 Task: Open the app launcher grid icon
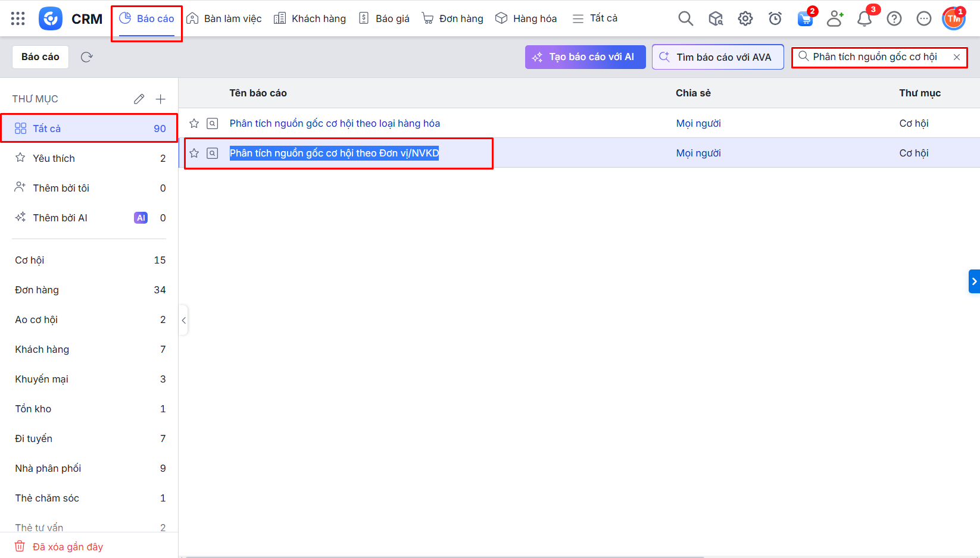[x=18, y=18]
